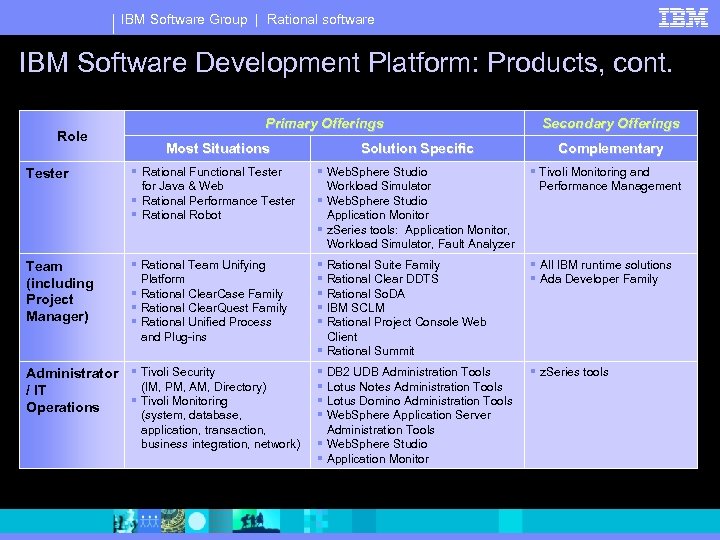720x540 pixels.
Task: Click the 'Complementary' column header
Action: [611, 148]
